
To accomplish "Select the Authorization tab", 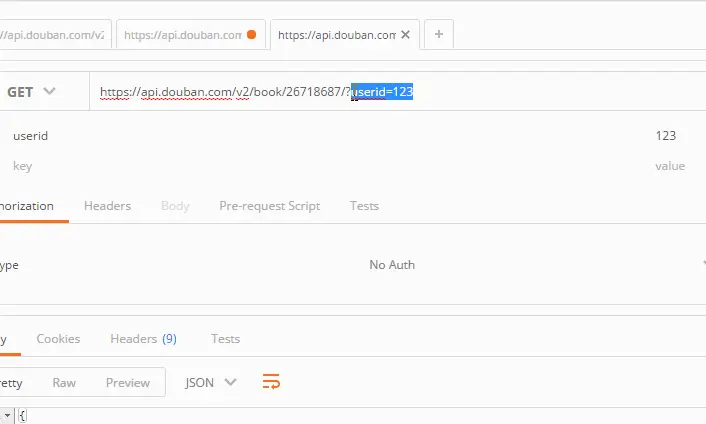I will pyautogui.click(x=27, y=206).
